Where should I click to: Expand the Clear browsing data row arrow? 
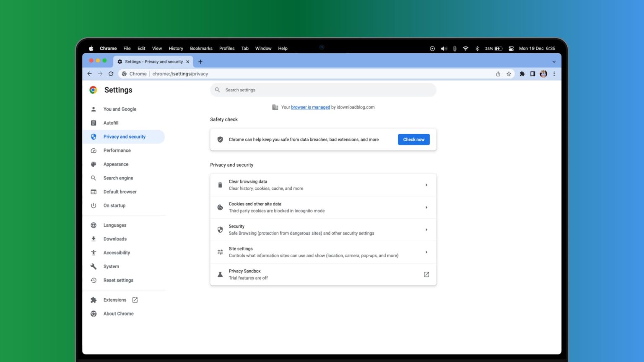point(426,185)
